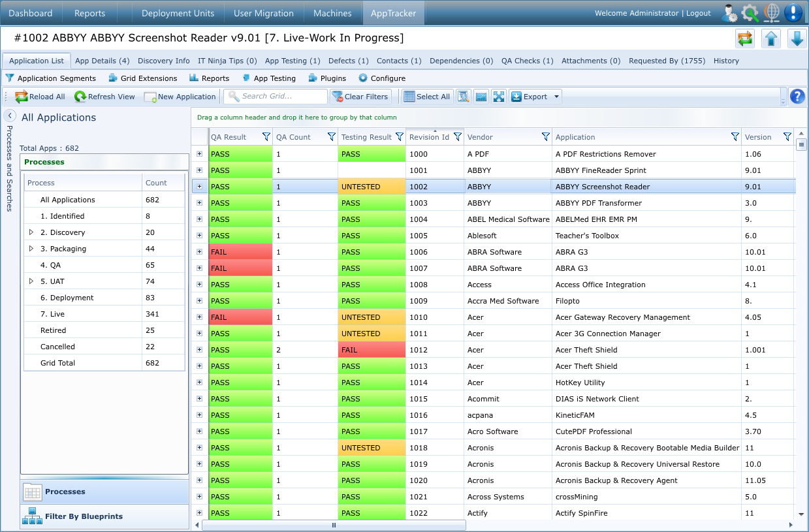Open the Dashboard top navigation tab
809x532 pixels.
(31, 13)
